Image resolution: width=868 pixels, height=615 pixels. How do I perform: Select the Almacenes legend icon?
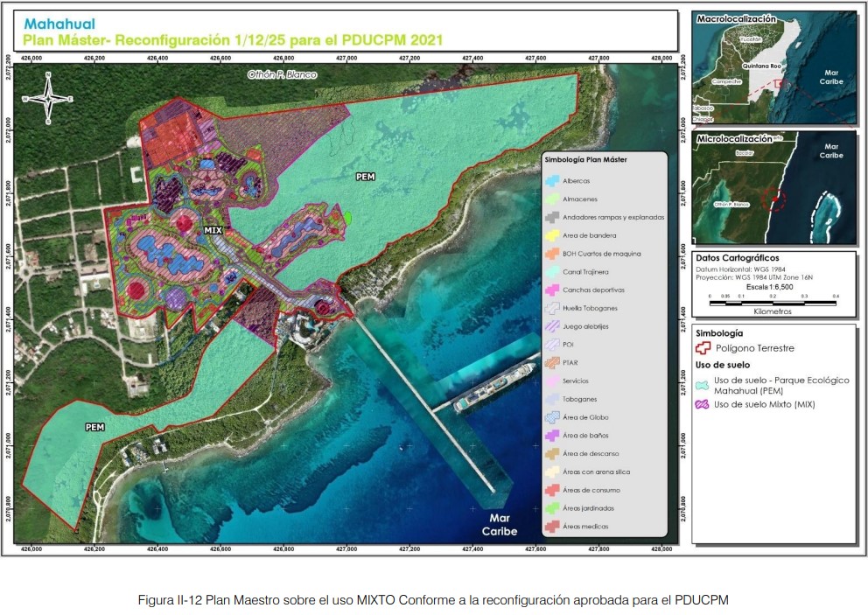[x=552, y=199]
